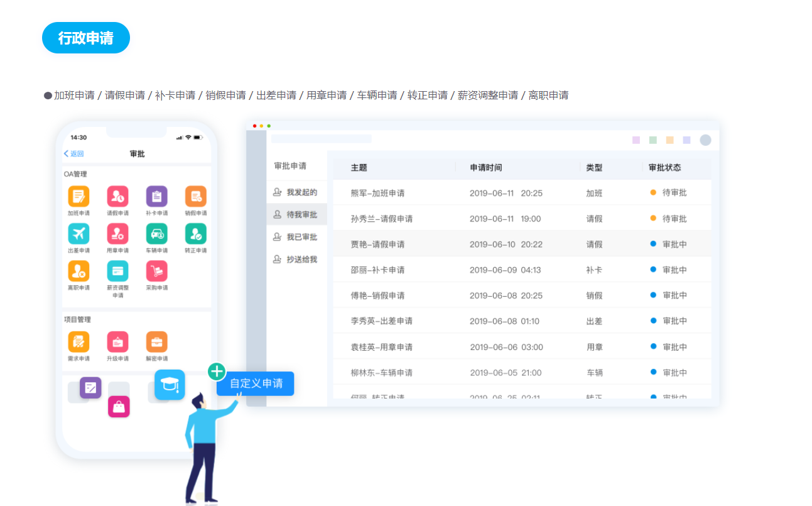
Task: Sort by 申请时间 column header
Action: click(486, 168)
